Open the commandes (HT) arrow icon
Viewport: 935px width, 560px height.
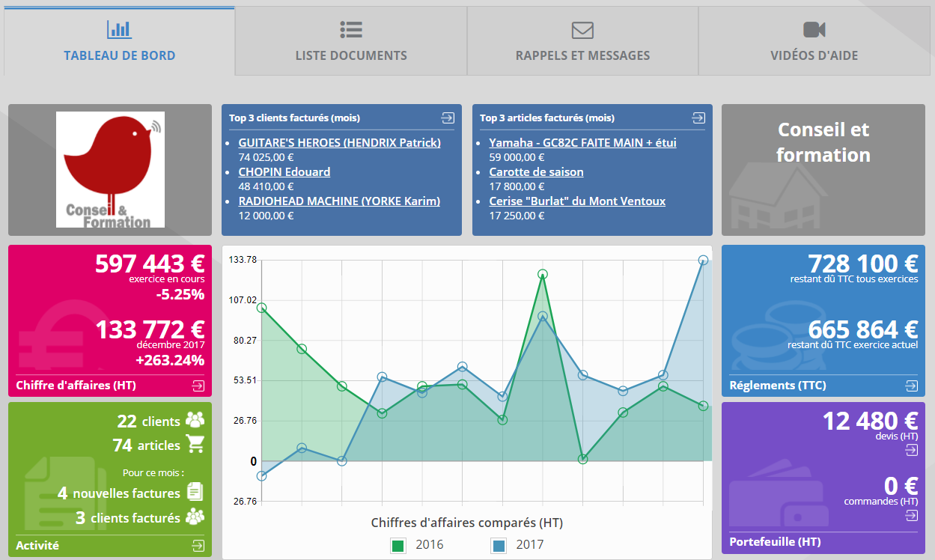click(x=911, y=515)
